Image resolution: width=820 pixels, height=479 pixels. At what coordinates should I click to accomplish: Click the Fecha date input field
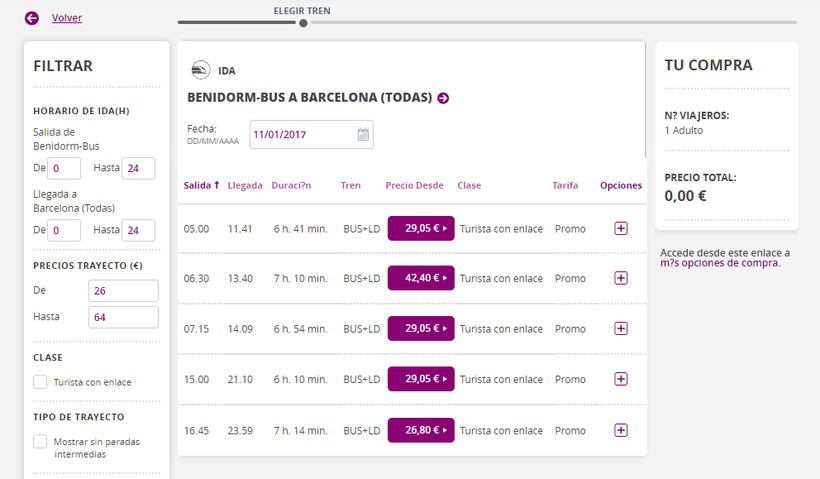tap(301, 134)
